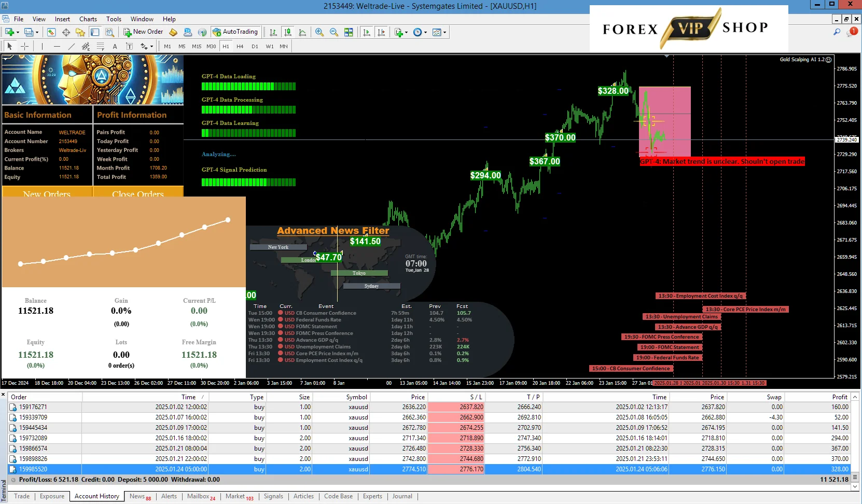Select order row 159176271
Screen dimensions: 862x504
(429, 407)
